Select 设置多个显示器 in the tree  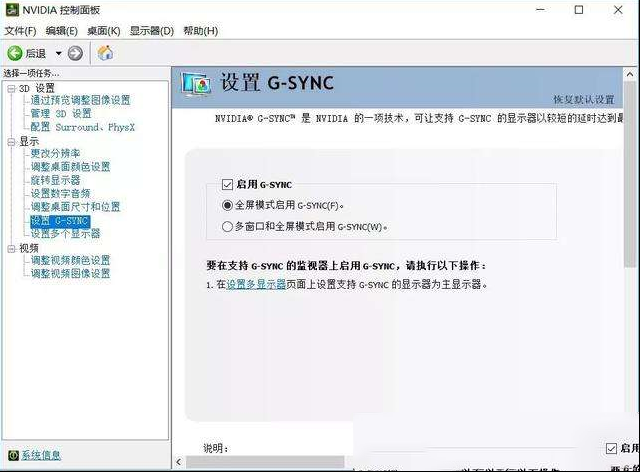65,234
